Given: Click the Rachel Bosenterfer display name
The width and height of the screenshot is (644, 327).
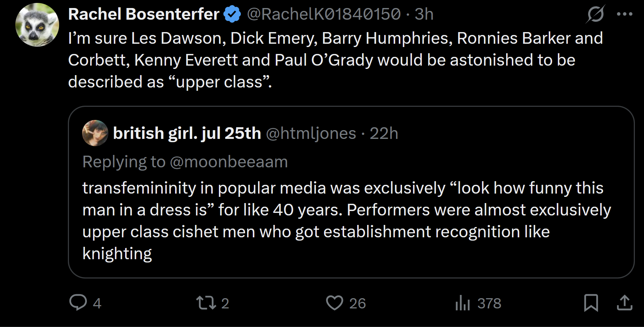Looking at the screenshot, I should [x=143, y=14].
